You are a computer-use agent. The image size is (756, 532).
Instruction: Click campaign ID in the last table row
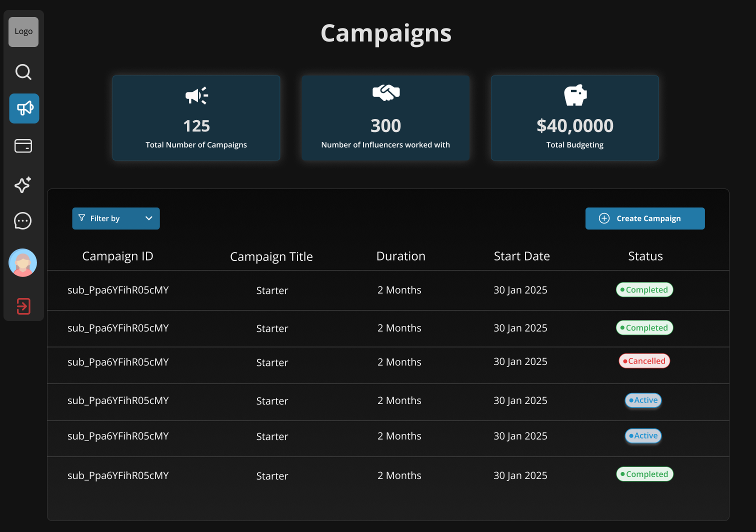118,476
